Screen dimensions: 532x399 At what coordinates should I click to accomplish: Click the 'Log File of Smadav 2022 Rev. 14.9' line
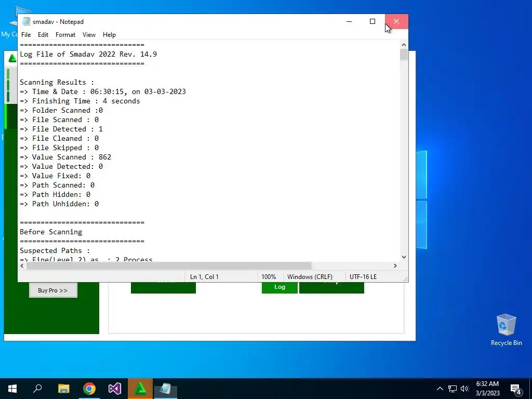[88, 54]
